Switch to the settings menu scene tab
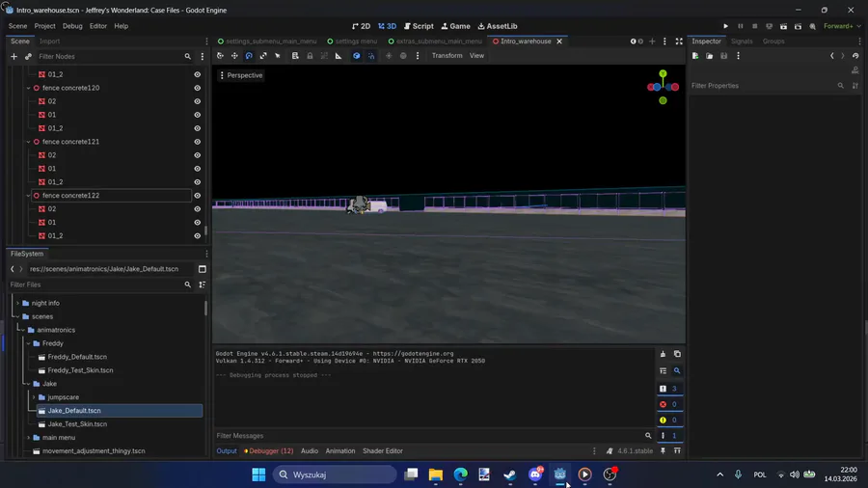Screen dimensions: 868x488 352,41
